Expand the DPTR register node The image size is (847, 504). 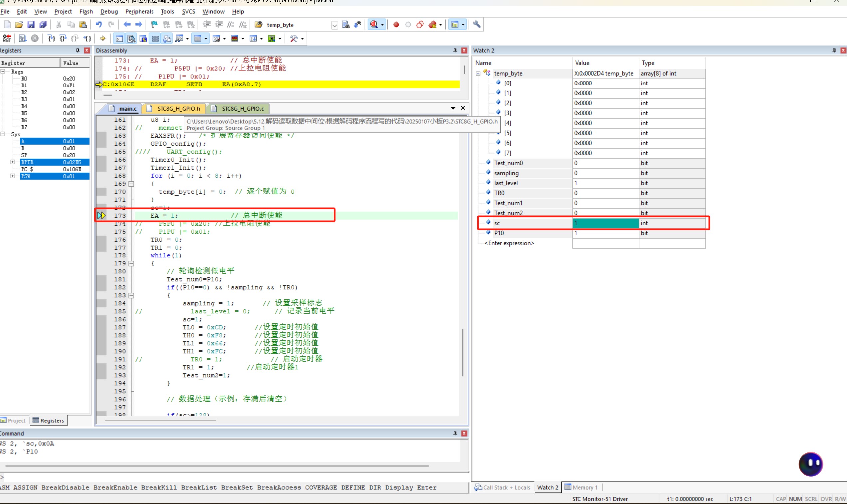coord(13,162)
